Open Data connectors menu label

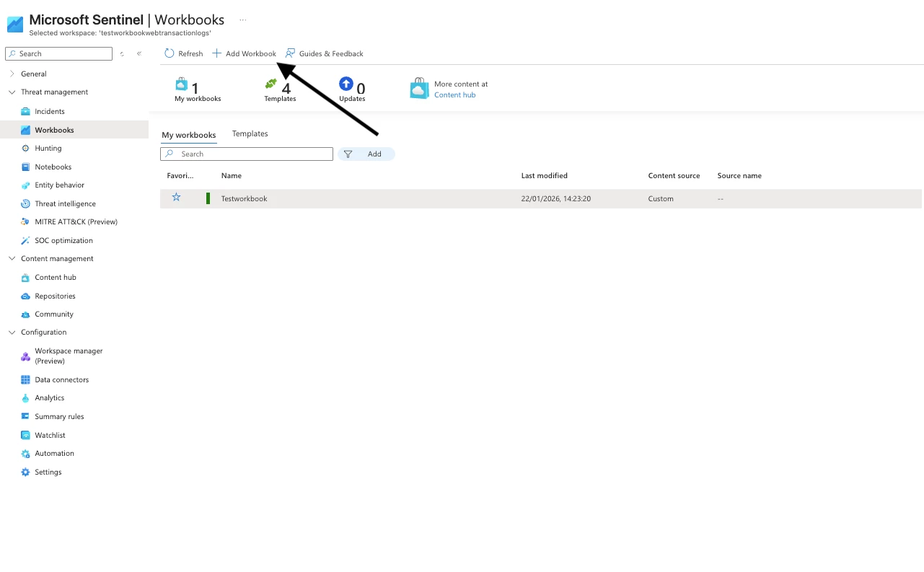pyautogui.click(x=62, y=379)
